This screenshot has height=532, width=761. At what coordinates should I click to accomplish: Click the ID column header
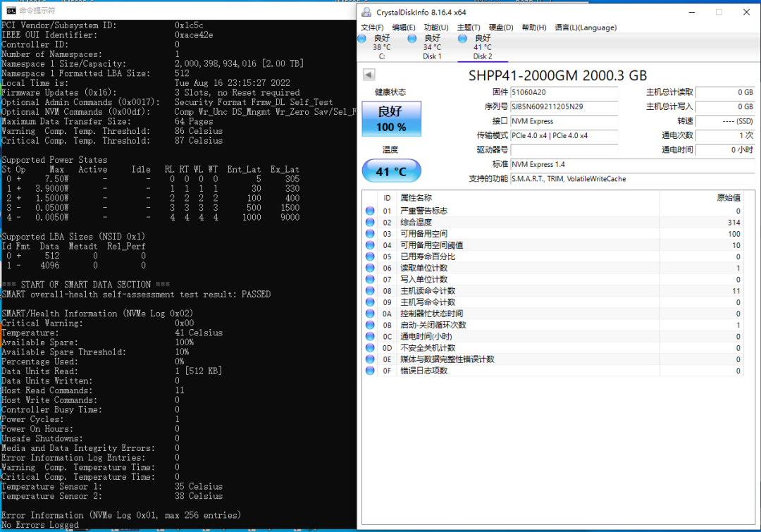tap(387, 197)
